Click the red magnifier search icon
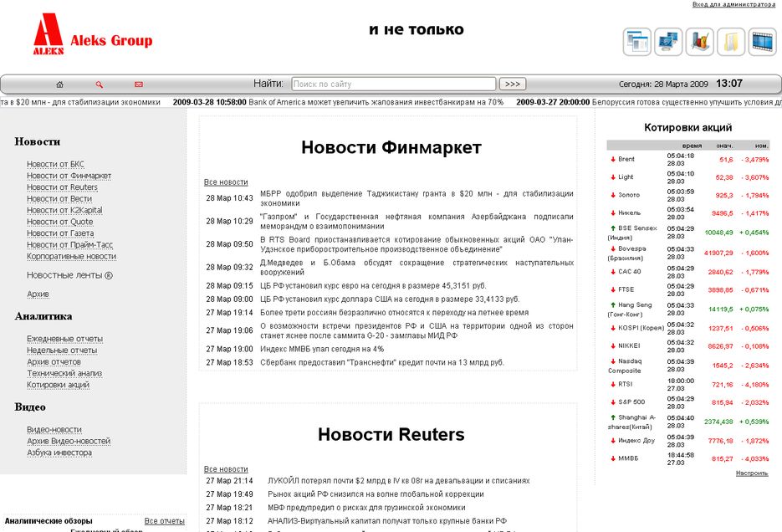Screen dimensions: 782x532 tap(100, 84)
